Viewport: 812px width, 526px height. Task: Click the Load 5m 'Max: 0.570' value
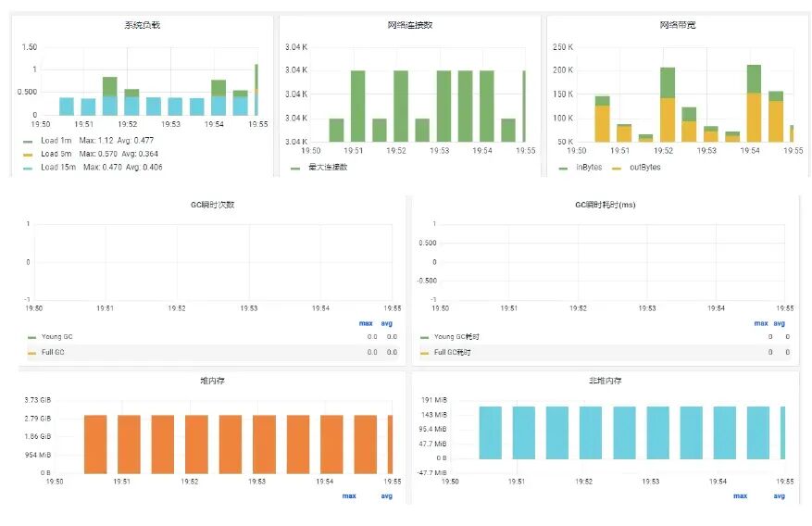pyautogui.click(x=98, y=154)
